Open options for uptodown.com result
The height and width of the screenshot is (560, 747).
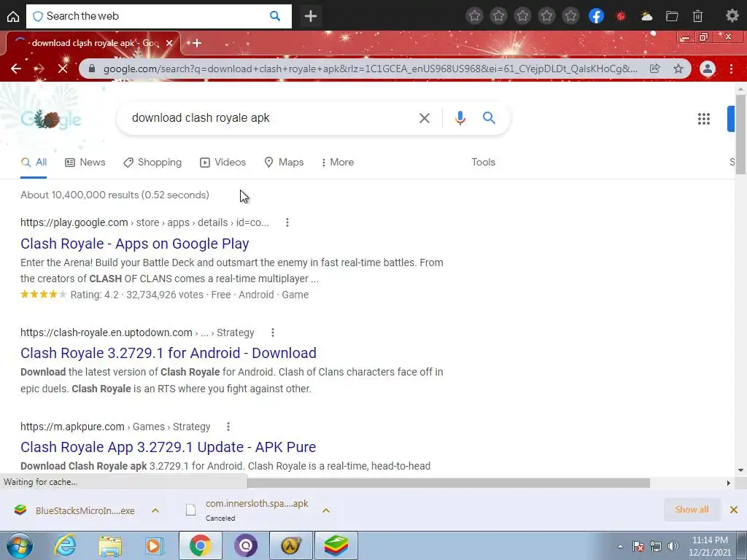(273, 332)
